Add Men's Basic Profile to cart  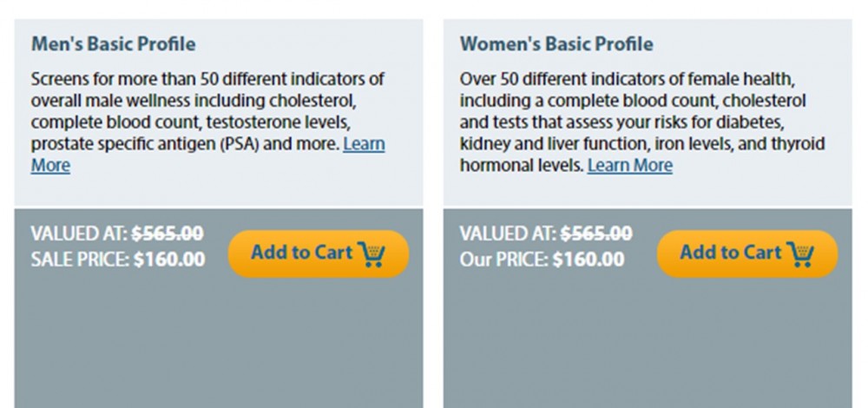319,253
